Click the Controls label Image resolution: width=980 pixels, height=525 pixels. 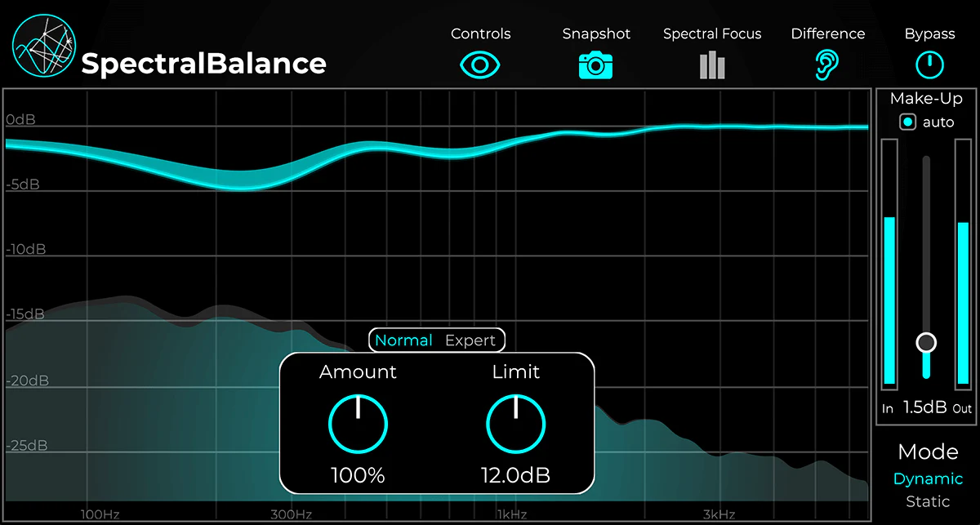click(481, 33)
